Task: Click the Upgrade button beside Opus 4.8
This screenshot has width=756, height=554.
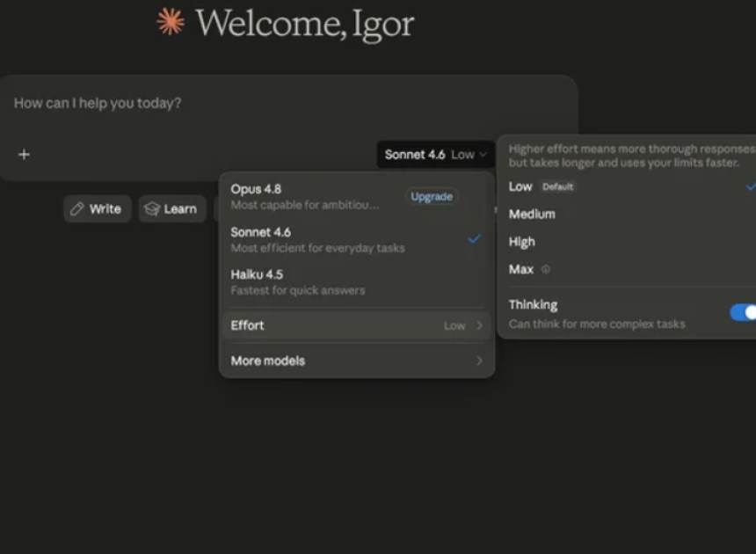Action: click(432, 196)
